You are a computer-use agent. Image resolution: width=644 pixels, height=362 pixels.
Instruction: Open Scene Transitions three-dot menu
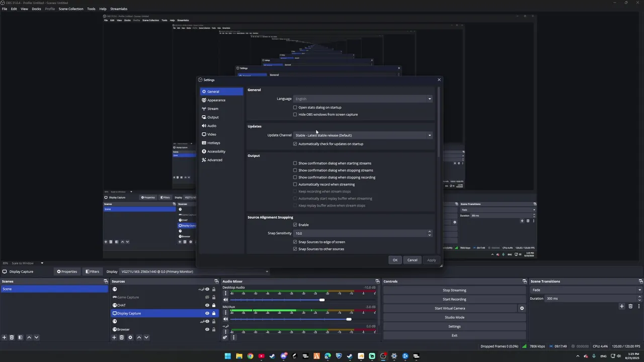click(639, 306)
